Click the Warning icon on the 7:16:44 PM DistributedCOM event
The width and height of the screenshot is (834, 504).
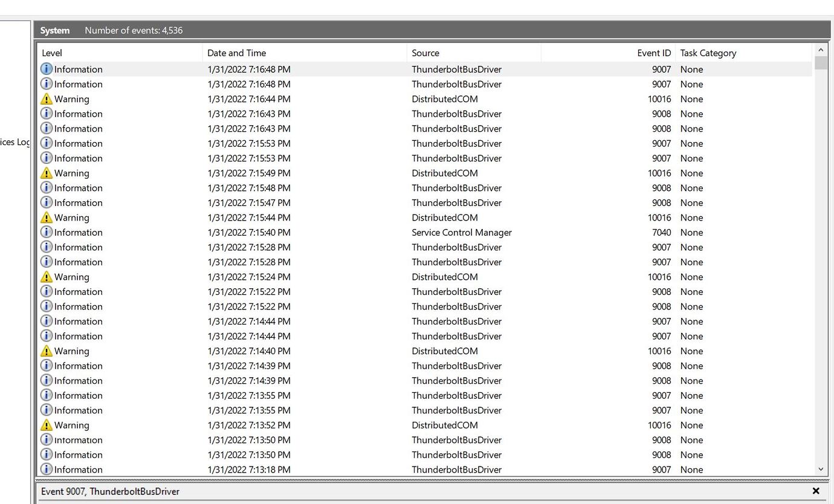pyautogui.click(x=47, y=99)
